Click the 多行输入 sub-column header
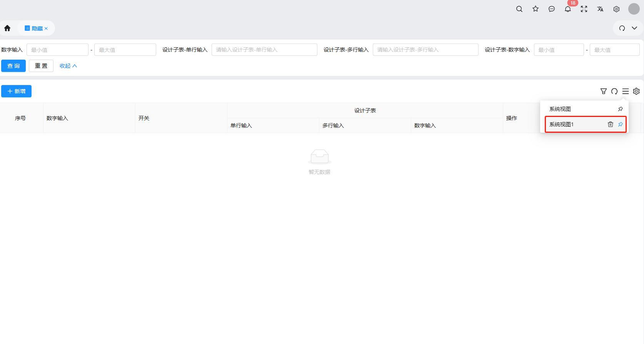 coord(365,125)
